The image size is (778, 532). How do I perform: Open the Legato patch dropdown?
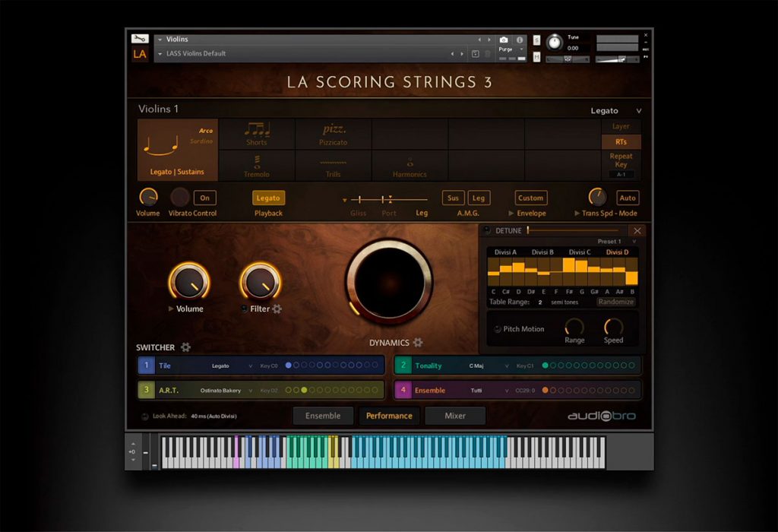pyautogui.click(x=615, y=111)
